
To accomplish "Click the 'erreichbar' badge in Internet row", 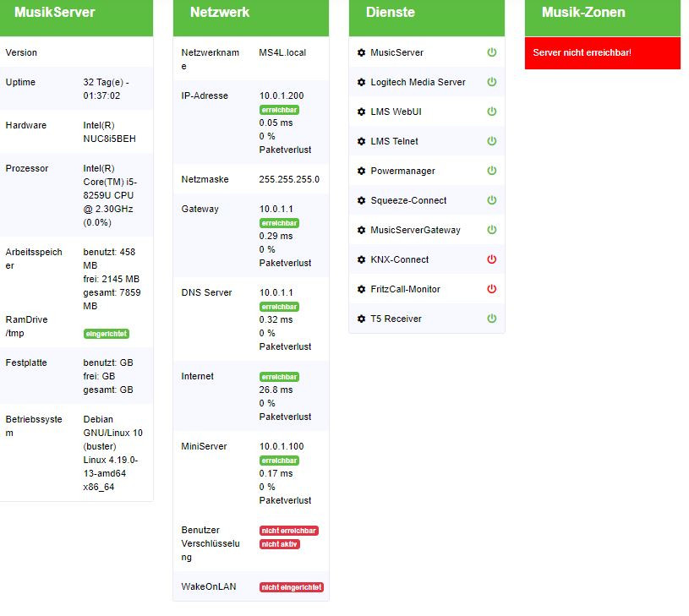I will pyautogui.click(x=280, y=377).
